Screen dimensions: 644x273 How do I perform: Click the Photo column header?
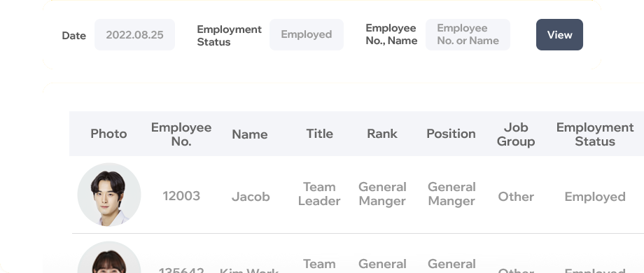point(108,134)
